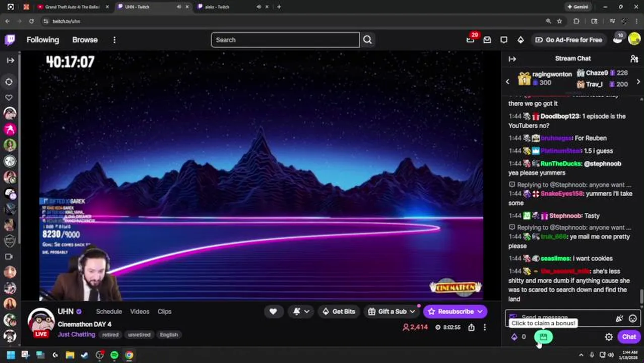The height and width of the screenshot is (363, 644).
Task: Open the browser extensions puzzle icon
Action: [x=576, y=21]
